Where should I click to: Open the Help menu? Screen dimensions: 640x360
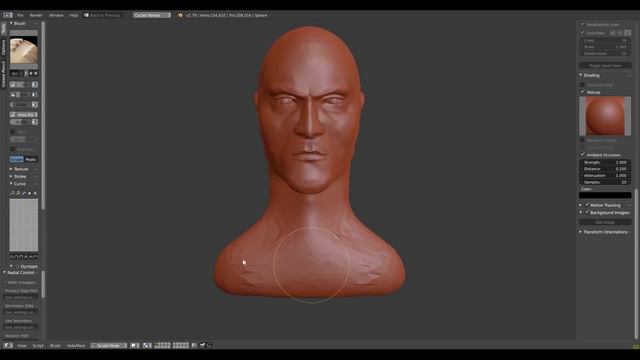[73, 15]
